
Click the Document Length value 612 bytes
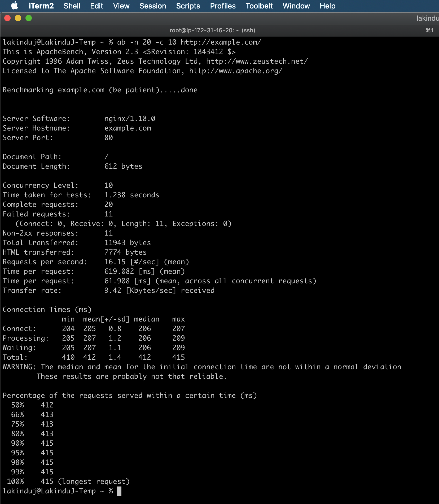[x=123, y=166]
